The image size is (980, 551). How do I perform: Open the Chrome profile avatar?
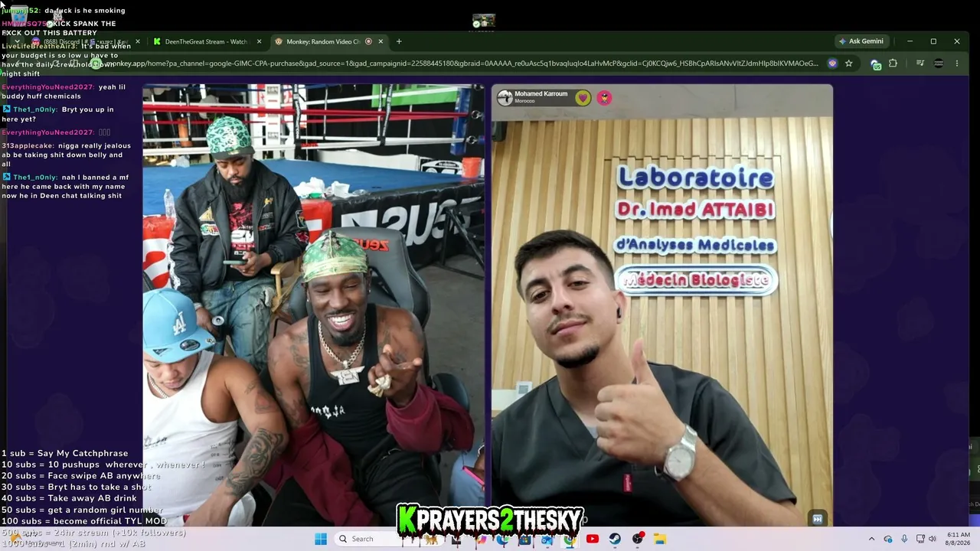939,64
